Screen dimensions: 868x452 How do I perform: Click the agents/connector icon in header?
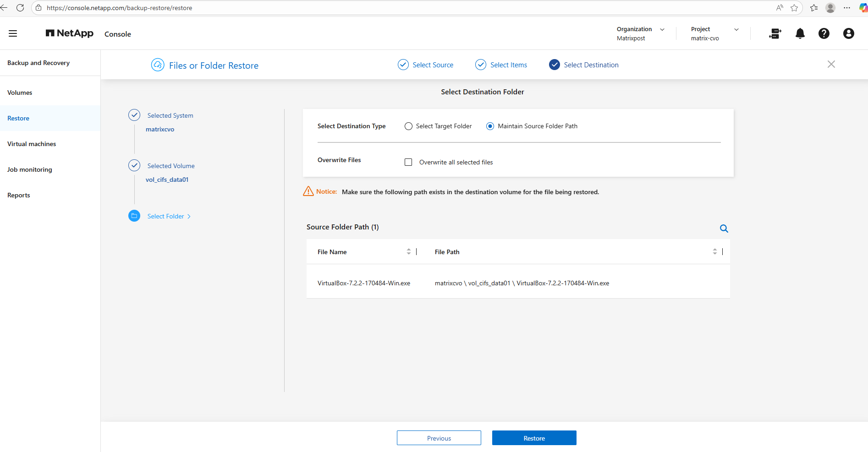coord(775,33)
